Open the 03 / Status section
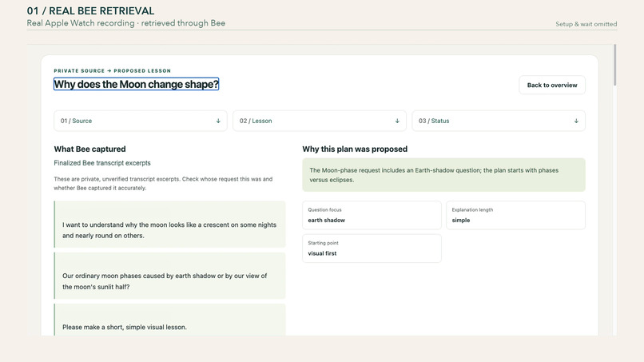The width and height of the screenshot is (644, 362). pos(499,121)
